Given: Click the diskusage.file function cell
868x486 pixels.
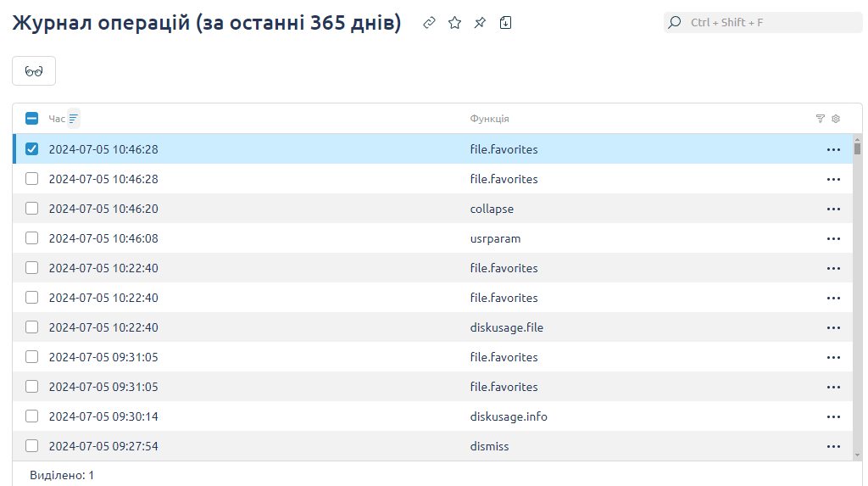Looking at the screenshot, I should (507, 327).
